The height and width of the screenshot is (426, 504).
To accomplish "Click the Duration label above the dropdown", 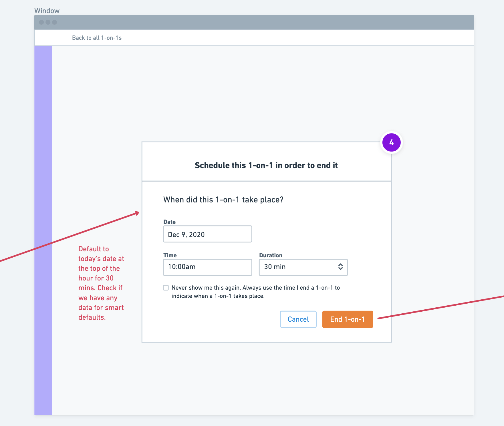I will 270,255.
